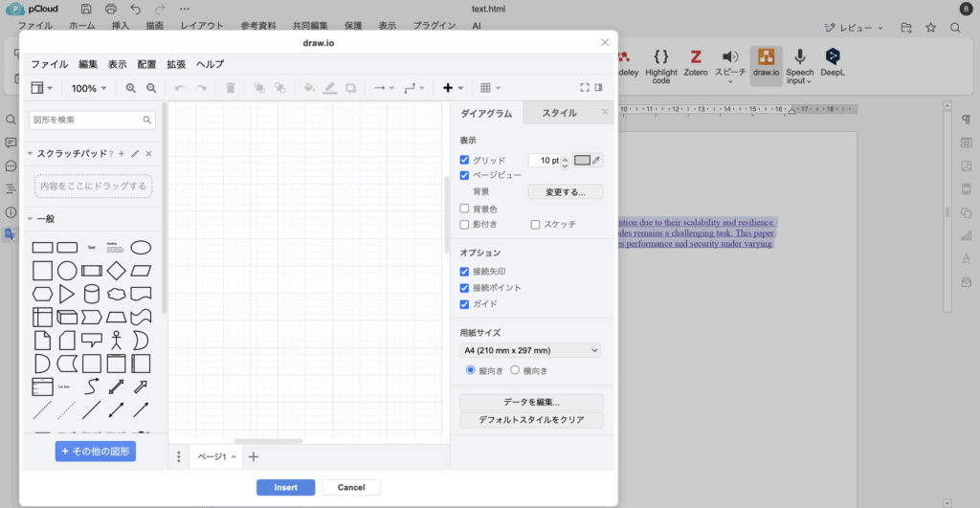Click the Zotero plugin icon
This screenshot has height=508, width=980.
[696, 59]
